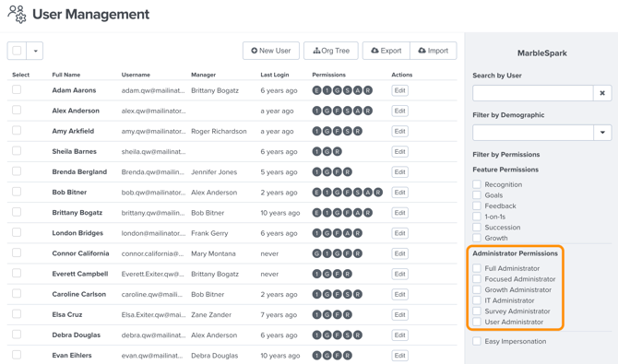Check the select-all checkbox in toolbar
Viewport: 618px width, 364px height.
[17, 51]
